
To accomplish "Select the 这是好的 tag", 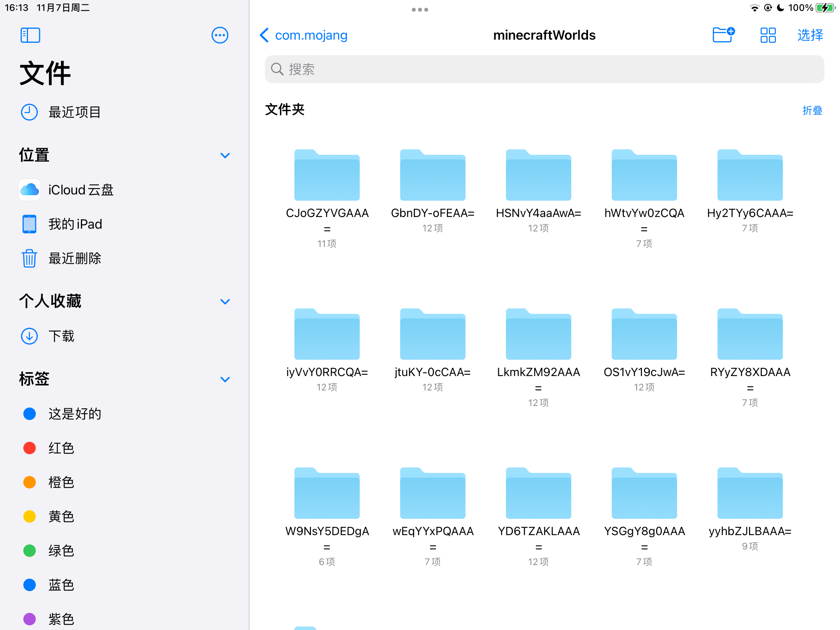I will point(124,414).
